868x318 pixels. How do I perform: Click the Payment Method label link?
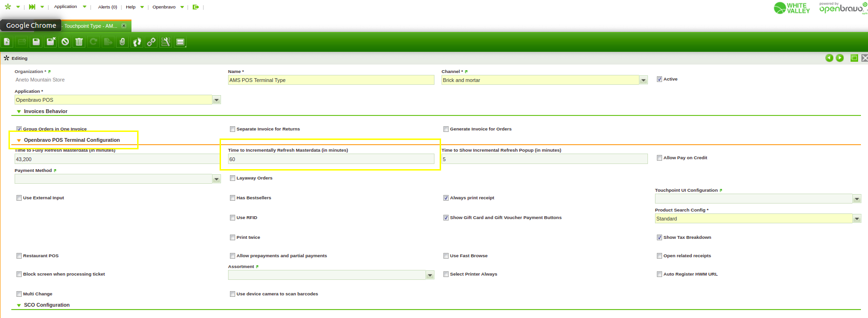33,171
